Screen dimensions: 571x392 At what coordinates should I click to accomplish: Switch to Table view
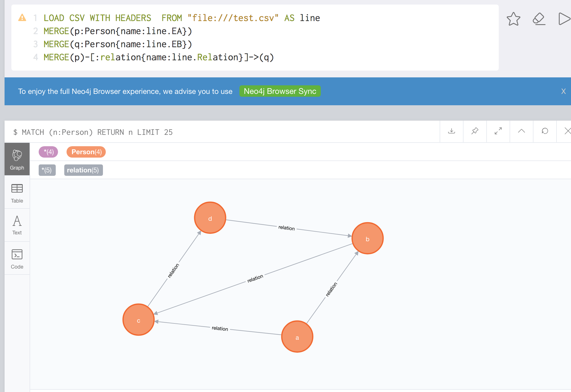pyautogui.click(x=17, y=193)
